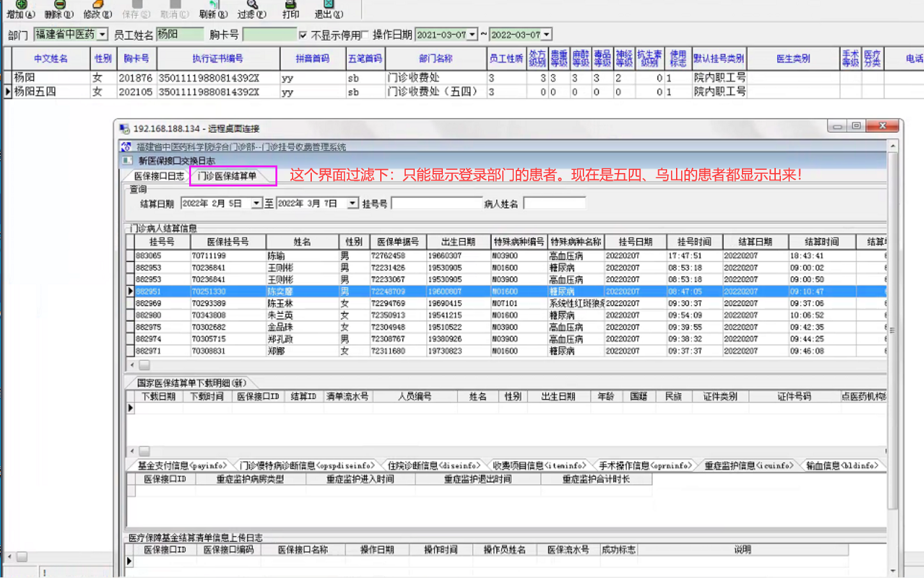Viewport: 924px width, 578px height.
Task: Click the 执行证书编号 column header
Action: pyautogui.click(x=218, y=58)
